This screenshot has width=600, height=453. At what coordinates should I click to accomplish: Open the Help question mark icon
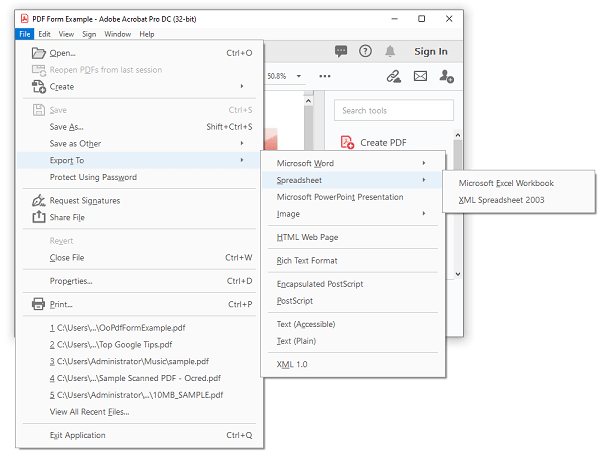pyautogui.click(x=365, y=51)
